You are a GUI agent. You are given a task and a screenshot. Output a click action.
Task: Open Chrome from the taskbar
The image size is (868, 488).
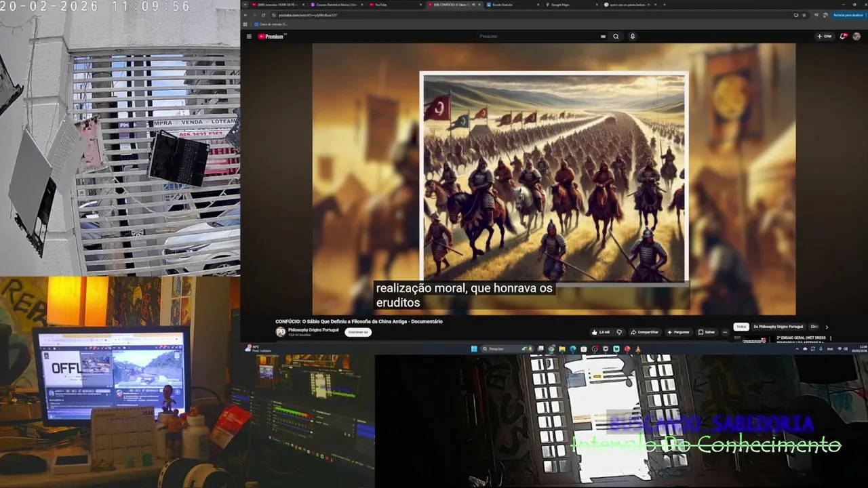[551, 348]
